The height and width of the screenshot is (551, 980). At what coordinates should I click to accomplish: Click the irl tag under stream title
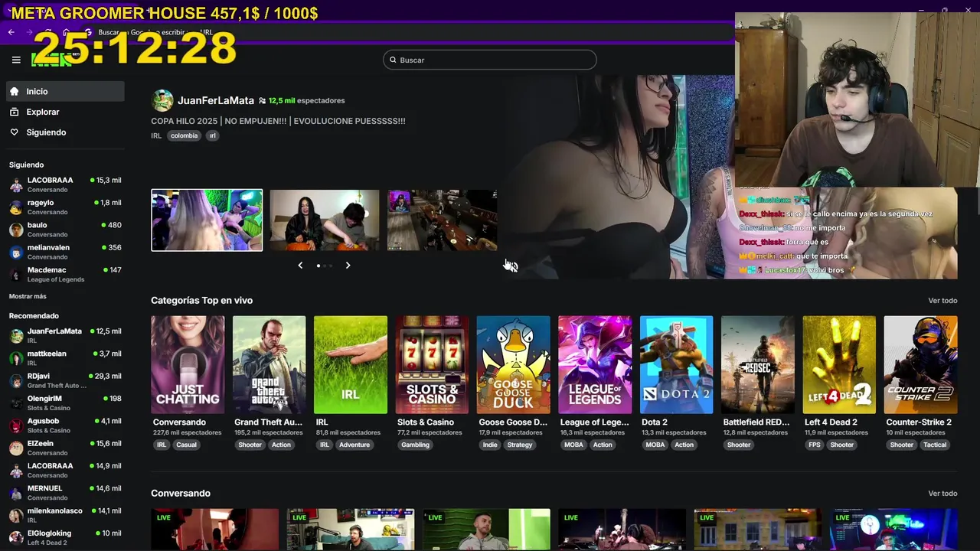(x=213, y=135)
